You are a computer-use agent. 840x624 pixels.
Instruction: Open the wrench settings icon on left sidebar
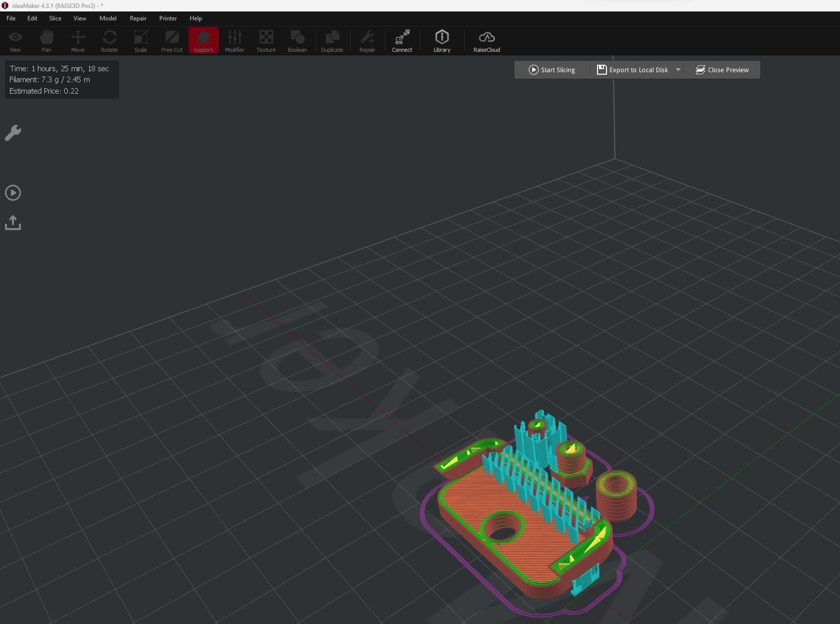coord(13,133)
